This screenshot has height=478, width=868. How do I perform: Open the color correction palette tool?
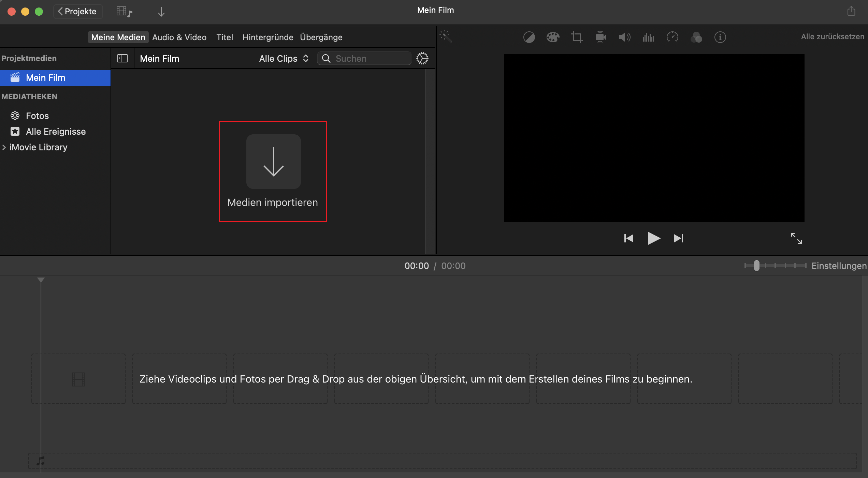553,37
